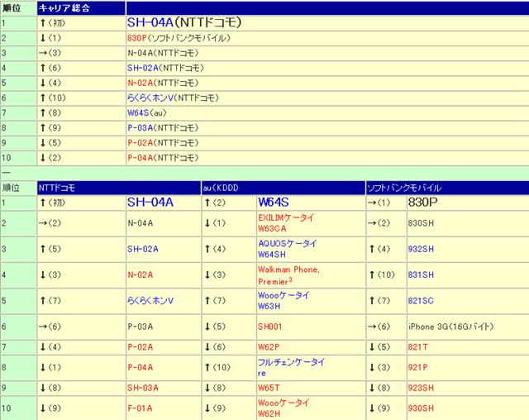Select N-02A(NTTドコモ) overall rank 5

pyautogui.click(x=163, y=83)
